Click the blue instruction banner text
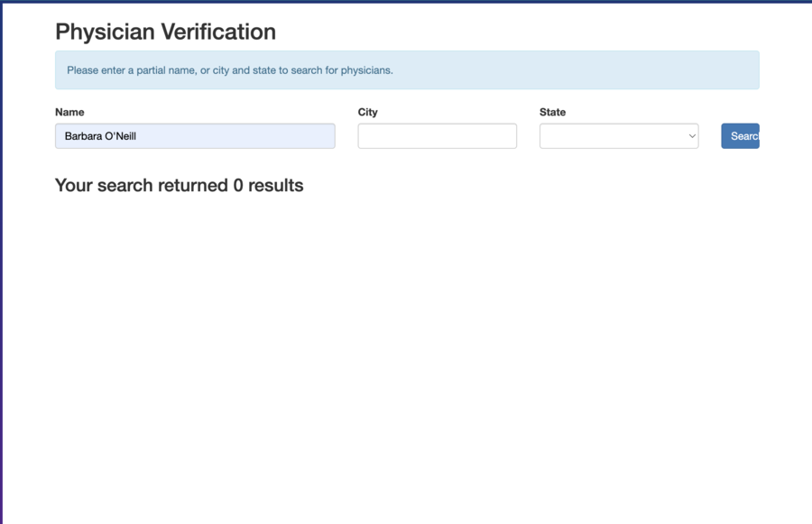This screenshot has width=812, height=524. (x=230, y=70)
